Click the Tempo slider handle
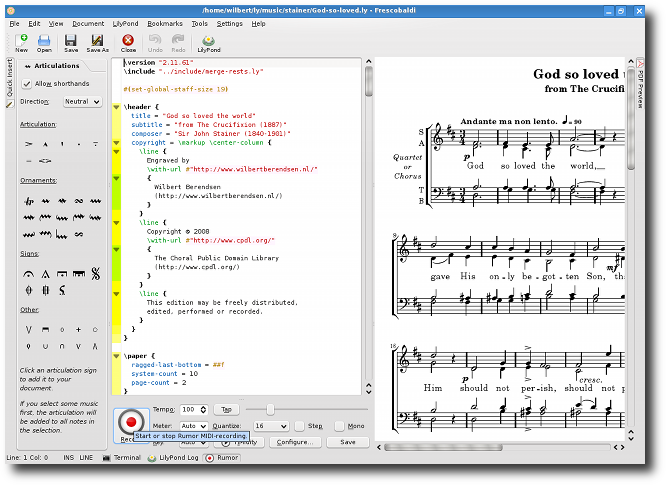The height and width of the screenshot is (485, 666). pos(270,409)
